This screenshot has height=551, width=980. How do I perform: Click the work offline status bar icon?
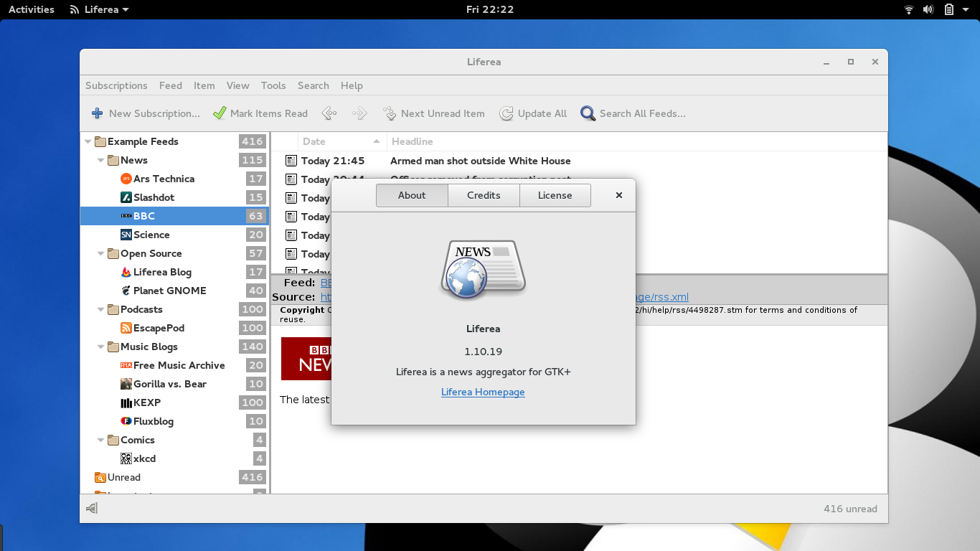click(92, 509)
